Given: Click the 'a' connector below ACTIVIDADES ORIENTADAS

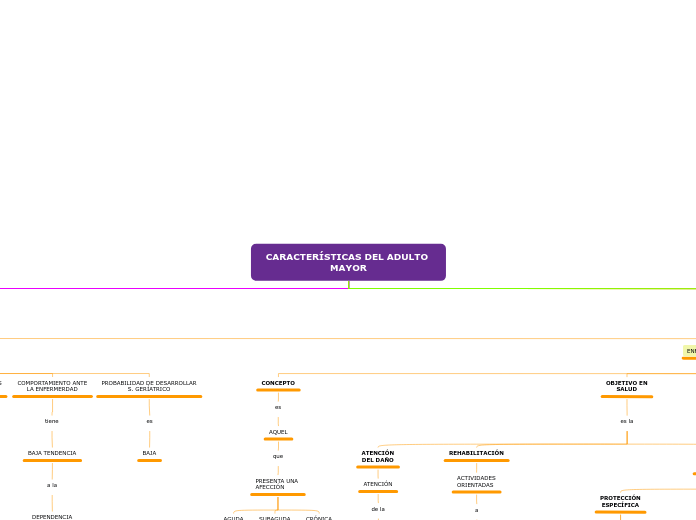Looking at the screenshot, I should click(476, 511).
